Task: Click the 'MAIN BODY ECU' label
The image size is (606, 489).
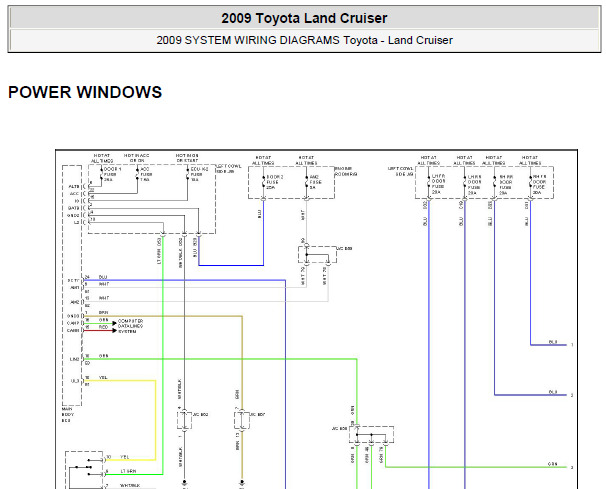Action: click(68, 414)
